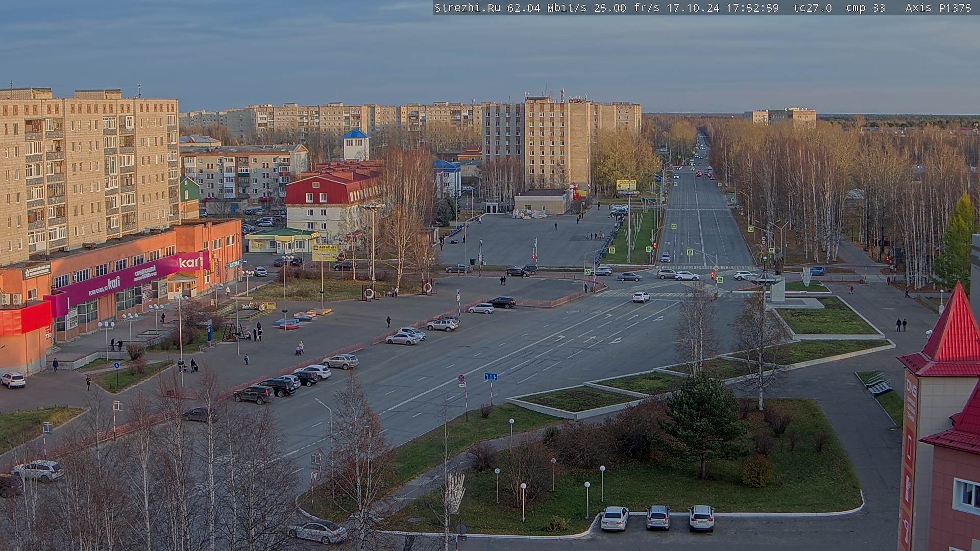
Task: Click the 17:52:59 timestamp
Action: 753,8
